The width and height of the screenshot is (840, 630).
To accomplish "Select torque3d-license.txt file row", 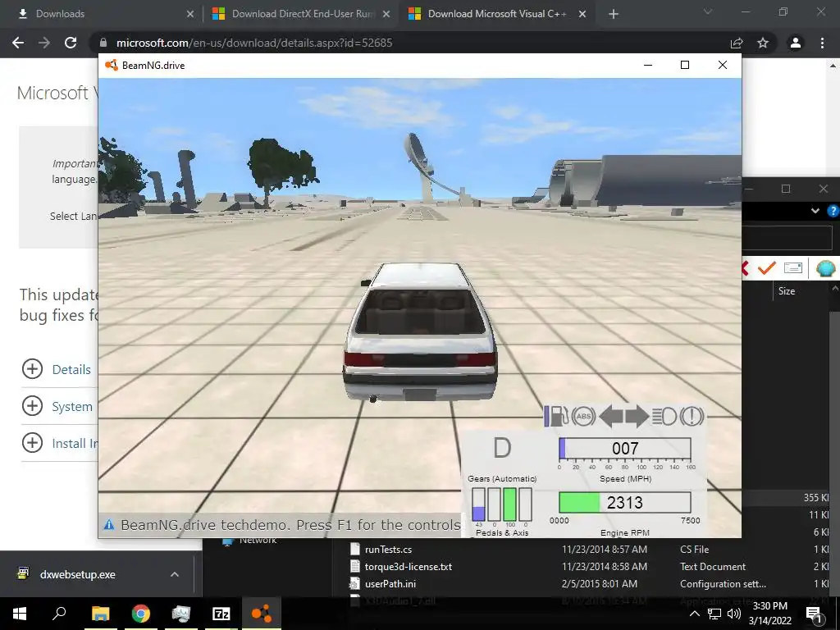I will click(589, 566).
